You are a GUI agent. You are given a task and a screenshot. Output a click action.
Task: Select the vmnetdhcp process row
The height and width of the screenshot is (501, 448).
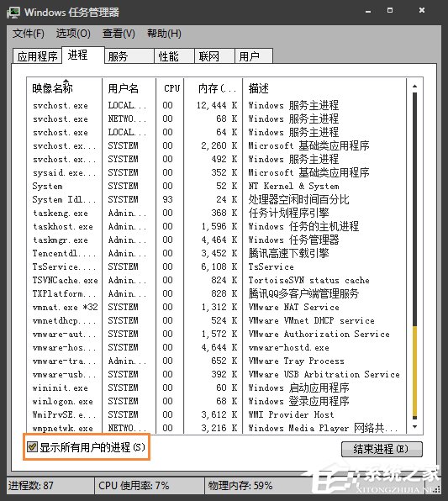pyautogui.click(x=216, y=320)
